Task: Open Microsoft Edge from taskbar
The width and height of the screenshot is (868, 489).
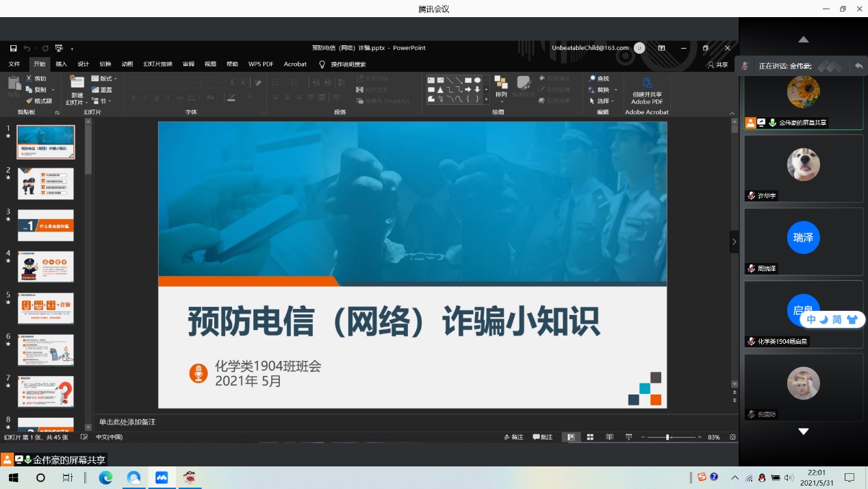Action: click(x=105, y=477)
